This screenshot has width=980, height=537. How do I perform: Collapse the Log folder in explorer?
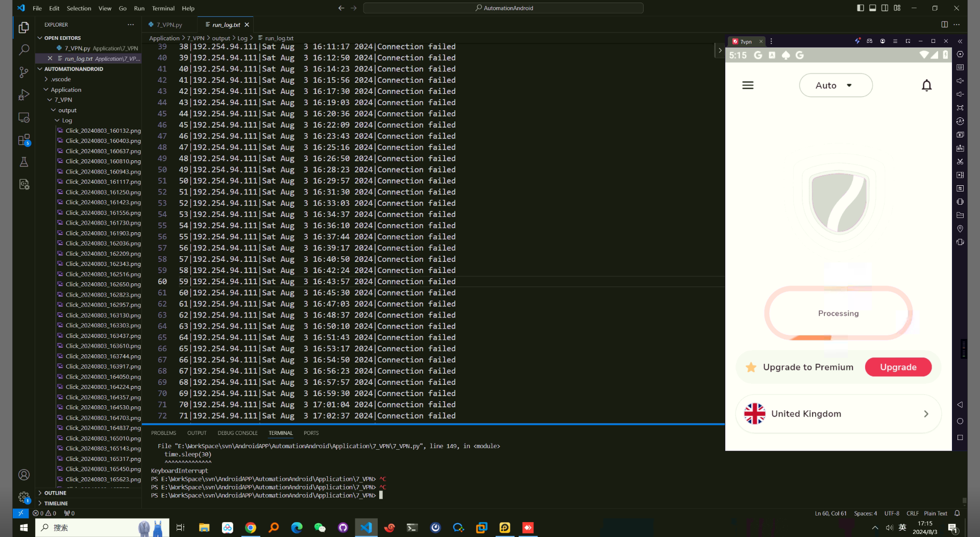66,120
